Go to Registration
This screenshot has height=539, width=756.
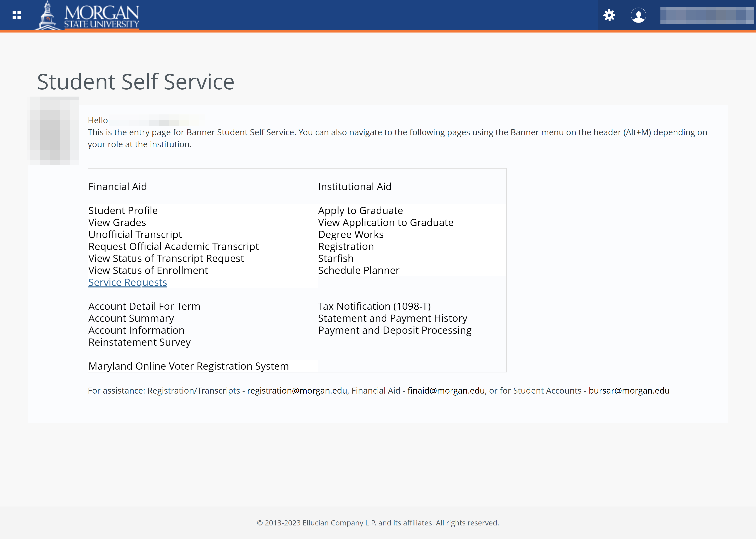[346, 246]
